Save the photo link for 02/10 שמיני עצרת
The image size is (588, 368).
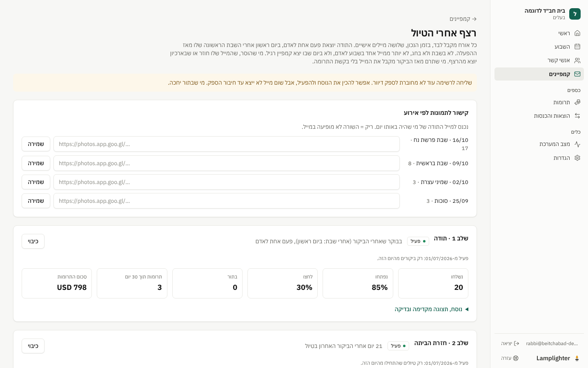click(36, 182)
